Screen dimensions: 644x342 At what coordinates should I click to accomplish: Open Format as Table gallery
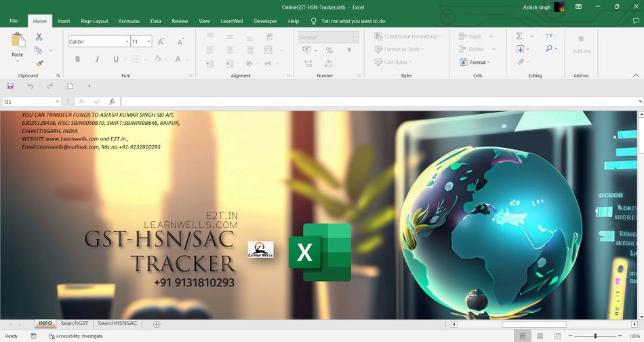pos(399,49)
